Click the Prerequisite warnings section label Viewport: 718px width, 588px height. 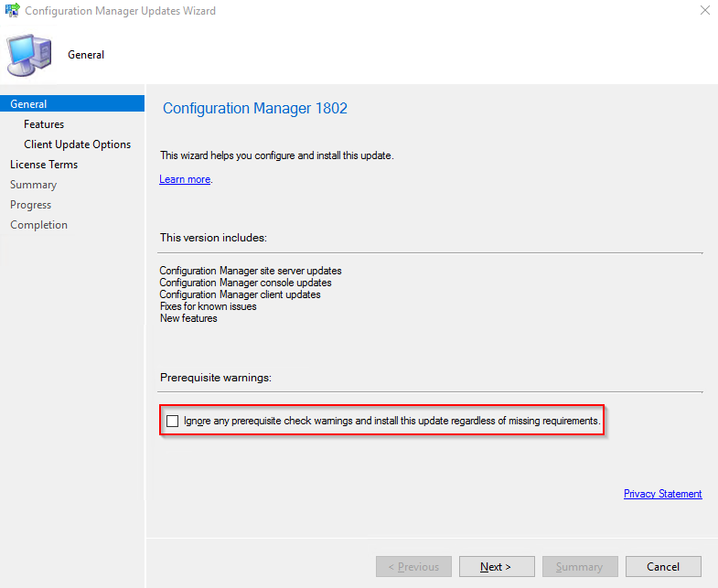coord(216,378)
